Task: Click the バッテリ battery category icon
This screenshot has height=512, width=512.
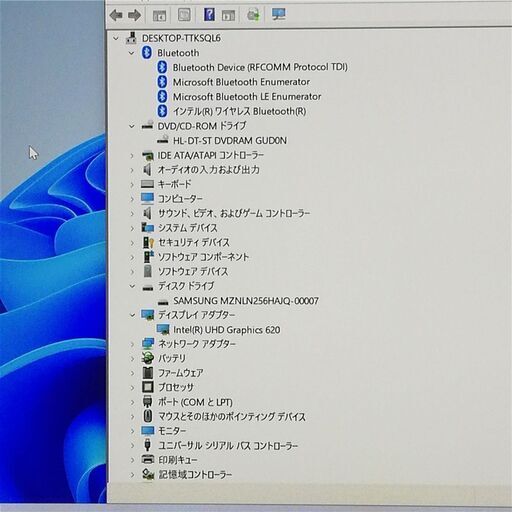Action: (147, 358)
